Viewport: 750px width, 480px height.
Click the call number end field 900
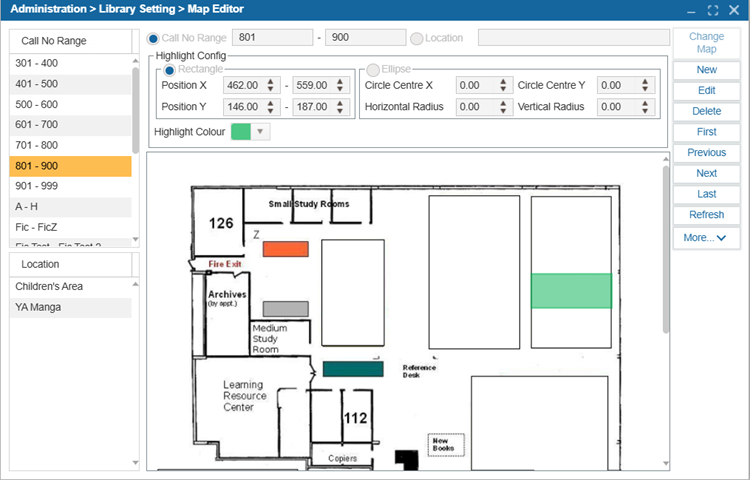tap(365, 37)
